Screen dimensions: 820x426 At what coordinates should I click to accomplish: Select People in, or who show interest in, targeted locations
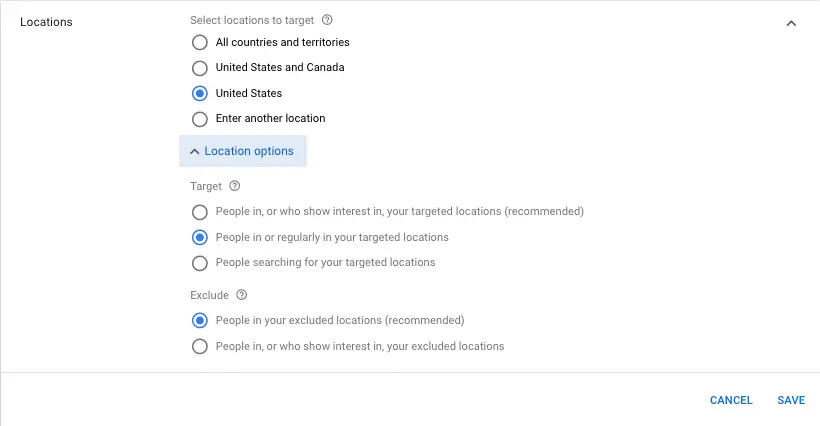click(200, 212)
